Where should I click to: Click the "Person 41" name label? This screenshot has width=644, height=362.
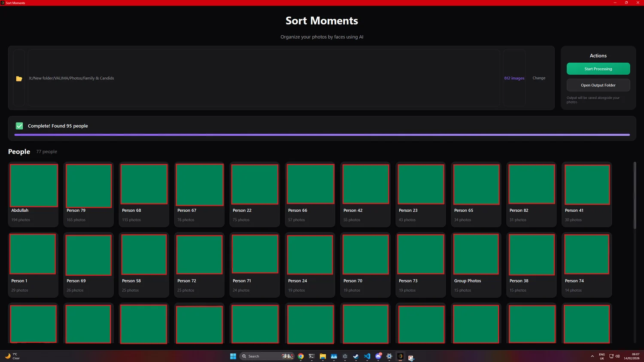click(574, 210)
